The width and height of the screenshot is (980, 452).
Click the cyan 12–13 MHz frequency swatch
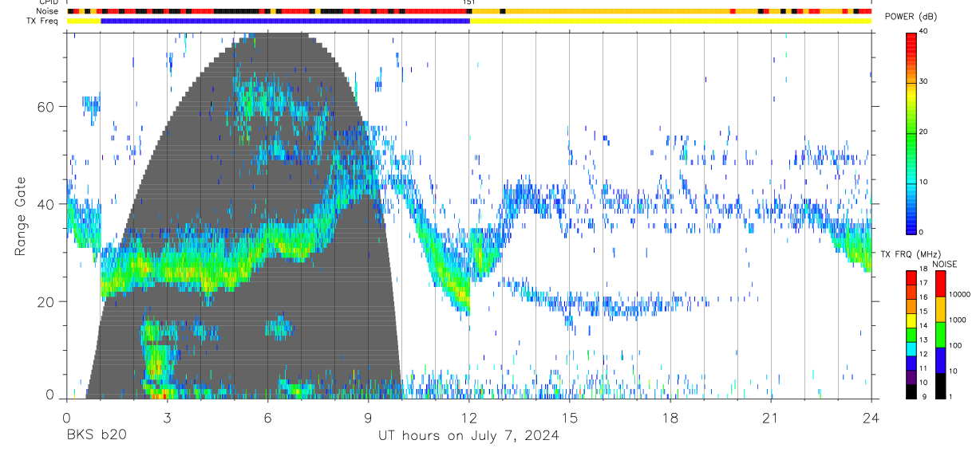(911, 348)
